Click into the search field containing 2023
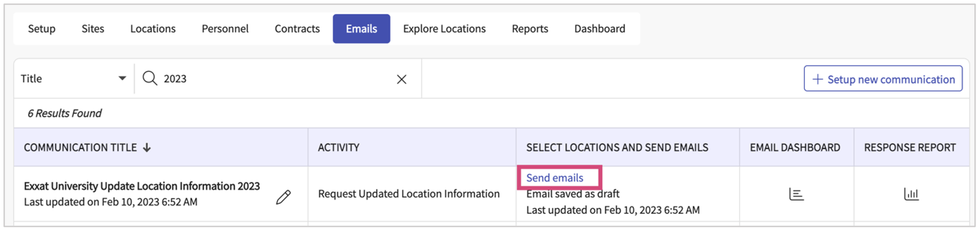 click(x=274, y=79)
